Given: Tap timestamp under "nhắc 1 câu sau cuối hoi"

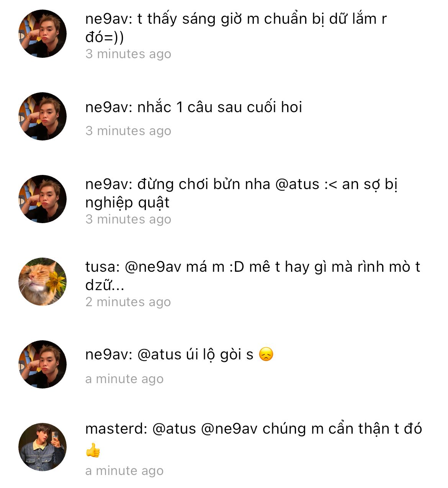Looking at the screenshot, I should [x=128, y=131].
